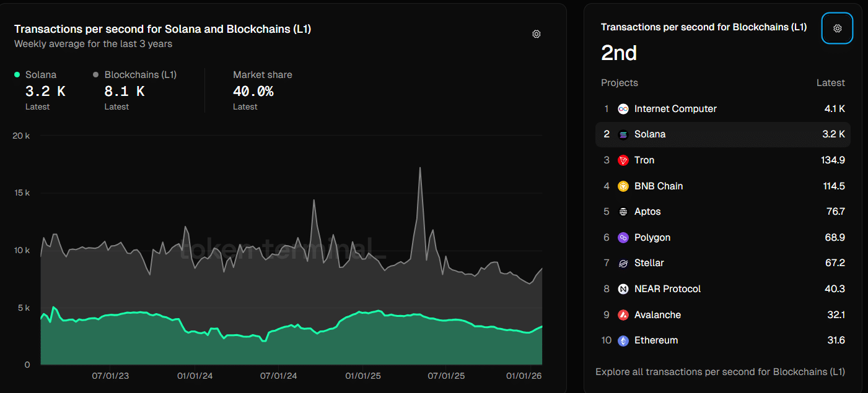The image size is (868, 393).
Task: Toggle the Solana series in the chart legend
Action: pos(38,74)
